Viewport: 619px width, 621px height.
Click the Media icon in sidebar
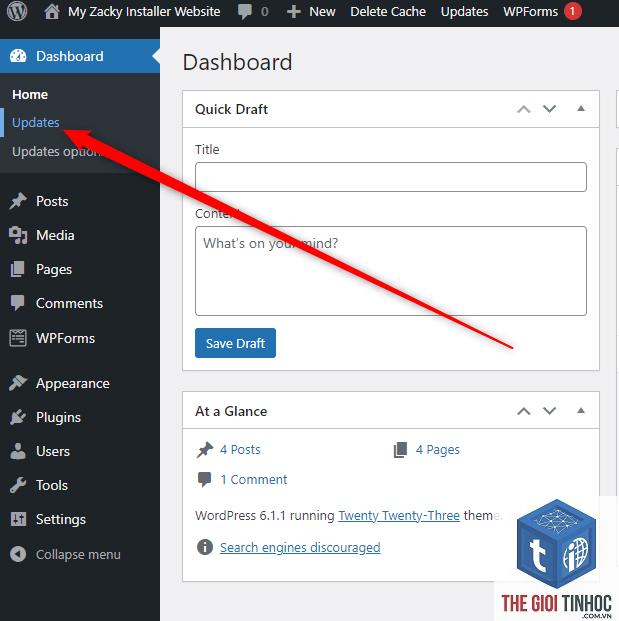(18, 235)
